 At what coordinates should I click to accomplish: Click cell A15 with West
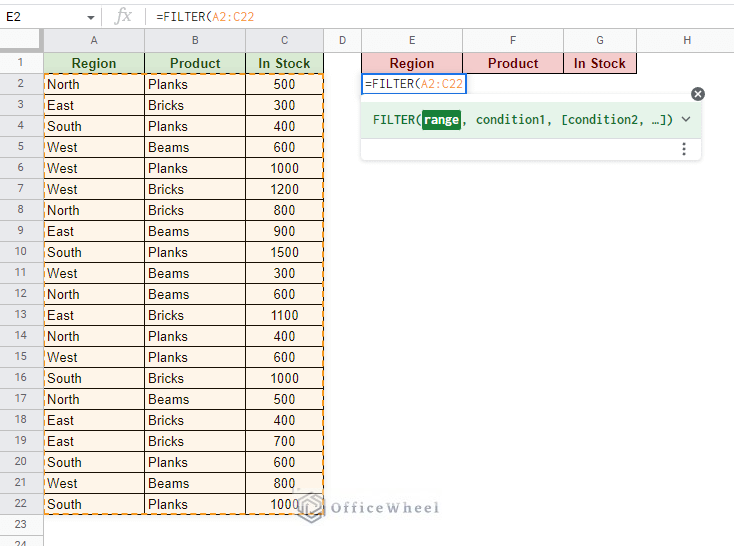[94, 357]
